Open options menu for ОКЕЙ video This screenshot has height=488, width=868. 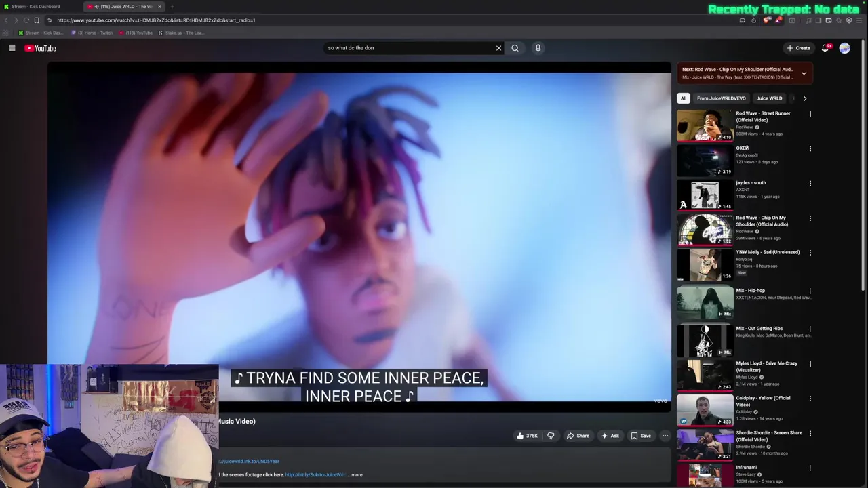pos(810,148)
